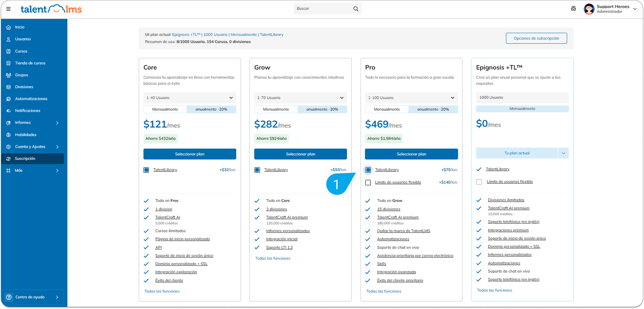Click the Más grid icon
This screenshot has width=644, height=309.
[9, 170]
